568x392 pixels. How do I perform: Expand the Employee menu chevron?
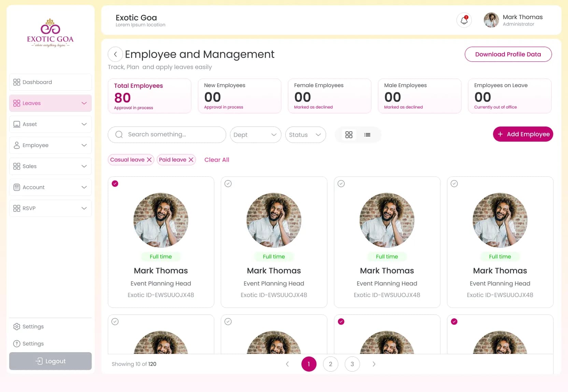tap(84, 145)
